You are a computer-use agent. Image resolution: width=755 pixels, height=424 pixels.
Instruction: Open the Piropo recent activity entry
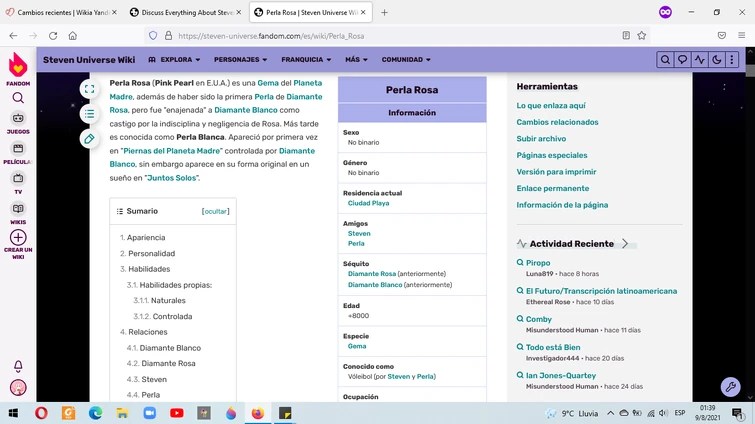click(538, 263)
